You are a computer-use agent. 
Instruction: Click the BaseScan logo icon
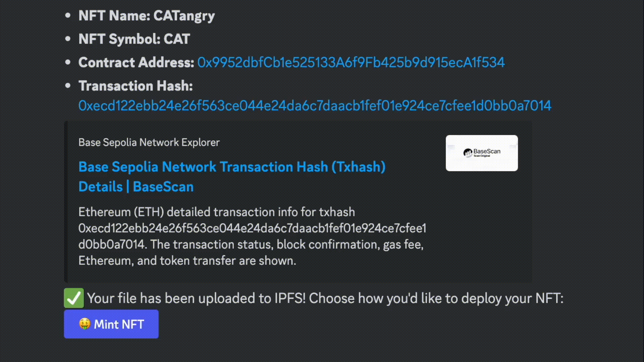coord(468,153)
